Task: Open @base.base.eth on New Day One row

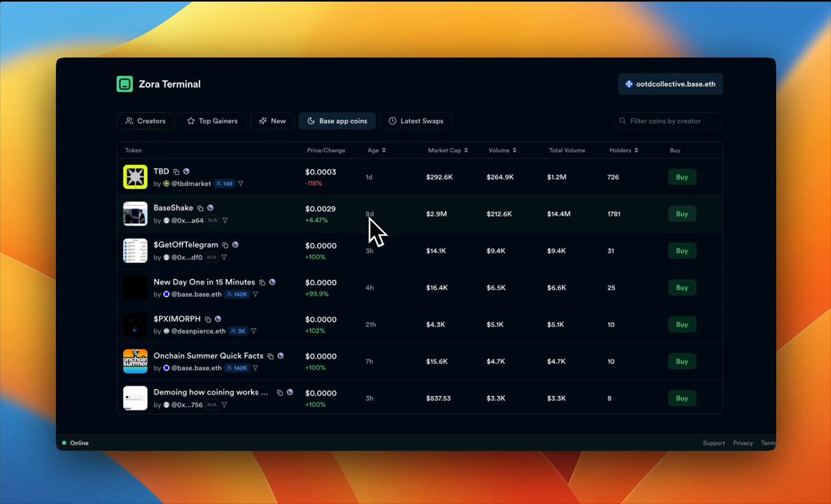Action: click(x=196, y=294)
